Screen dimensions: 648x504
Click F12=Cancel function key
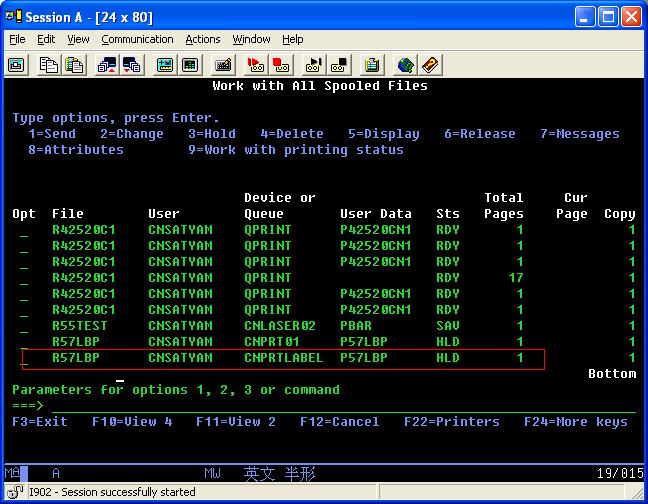click(340, 422)
